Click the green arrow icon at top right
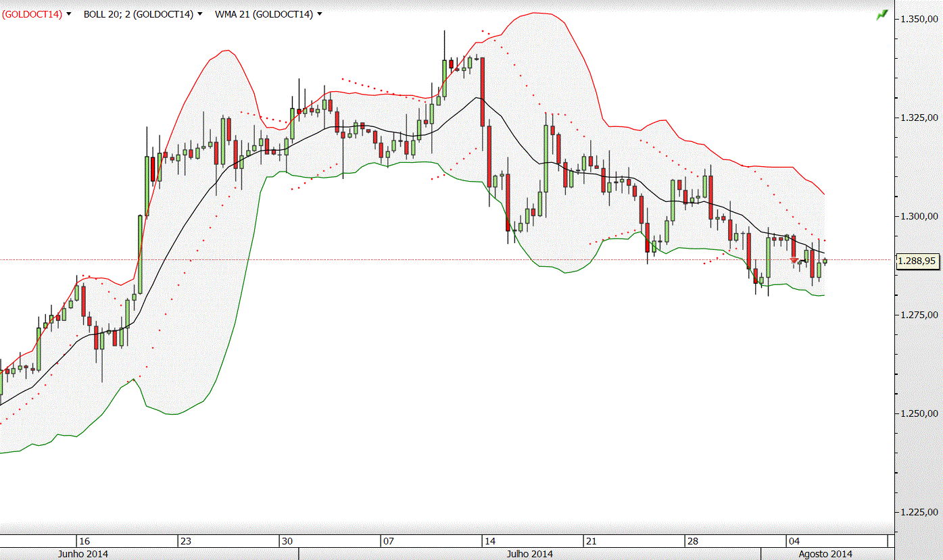 coord(881,14)
